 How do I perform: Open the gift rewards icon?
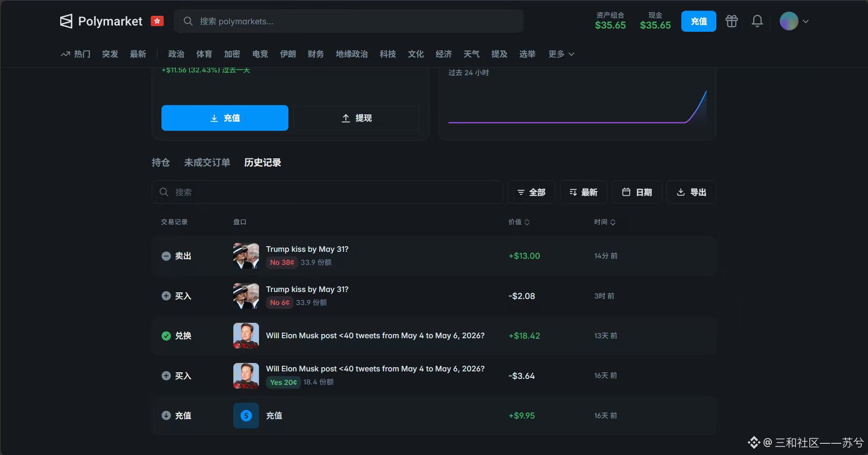731,21
